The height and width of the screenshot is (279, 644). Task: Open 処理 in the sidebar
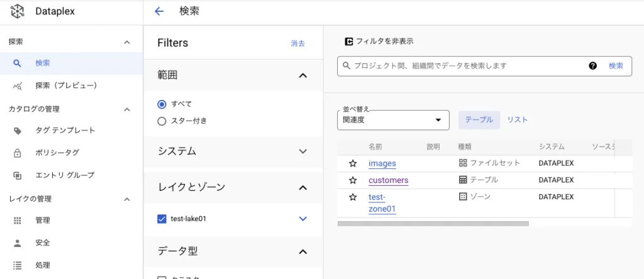pyautogui.click(x=72, y=265)
